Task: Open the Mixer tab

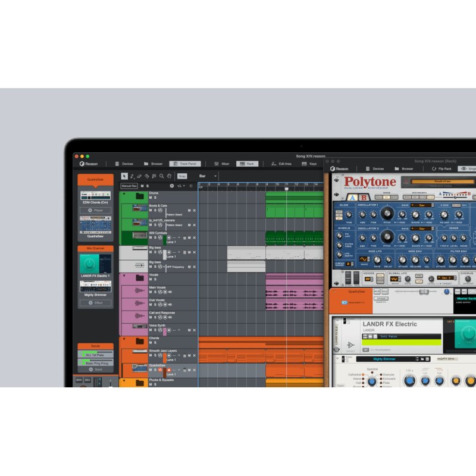Action: click(222, 164)
